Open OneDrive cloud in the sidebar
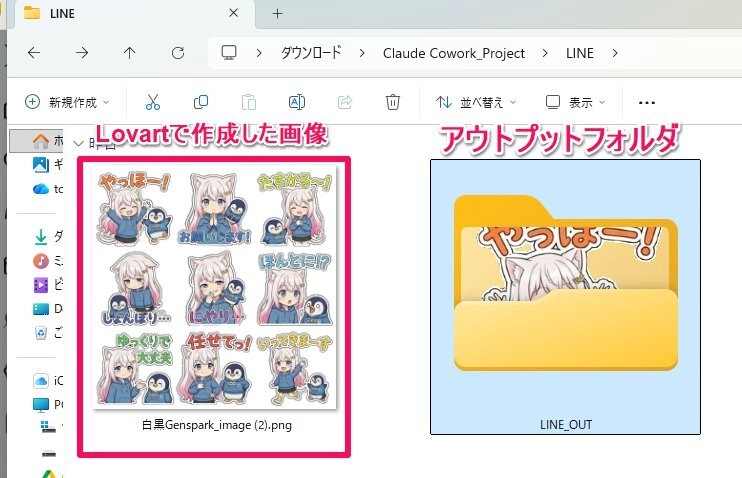742x478 pixels. pyautogui.click(x=47, y=189)
